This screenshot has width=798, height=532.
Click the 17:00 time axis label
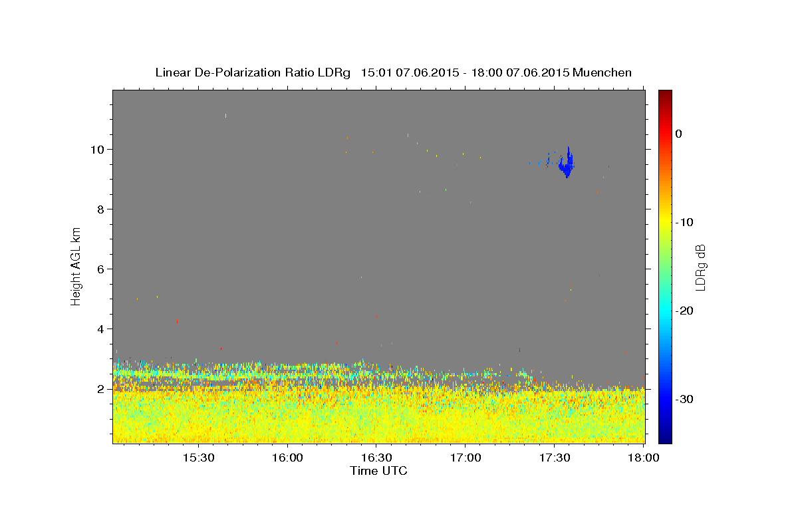click(x=465, y=458)
